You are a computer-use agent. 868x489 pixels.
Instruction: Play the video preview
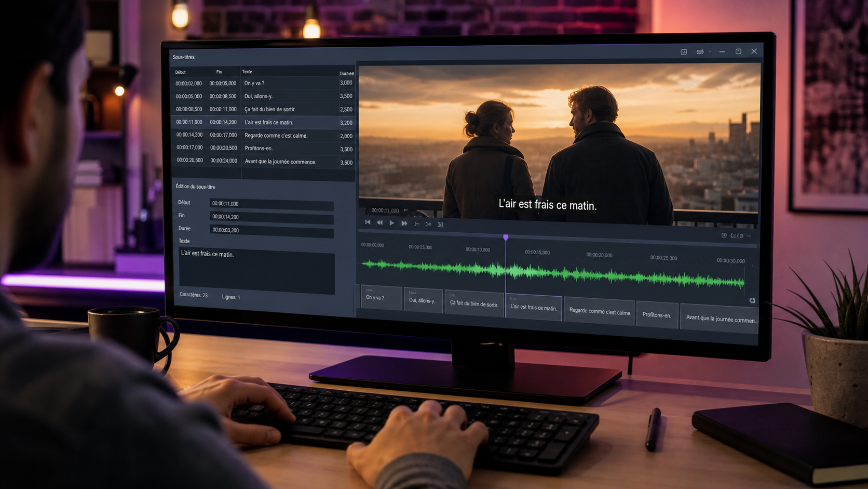392,223
